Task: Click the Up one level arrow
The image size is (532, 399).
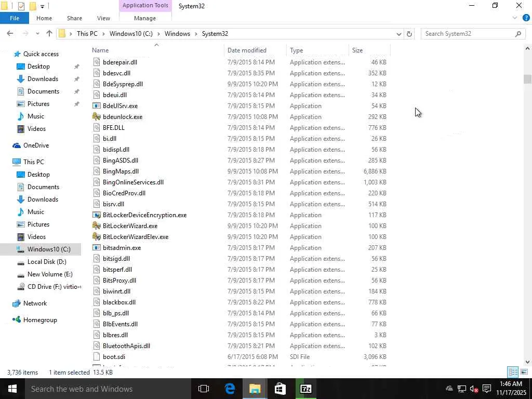Action: tap(49, 33)
